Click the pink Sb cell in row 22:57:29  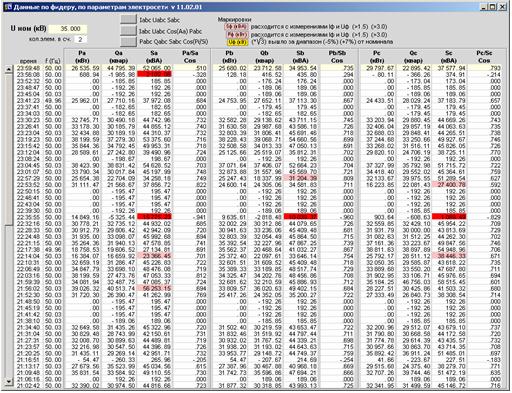point(301,178)
